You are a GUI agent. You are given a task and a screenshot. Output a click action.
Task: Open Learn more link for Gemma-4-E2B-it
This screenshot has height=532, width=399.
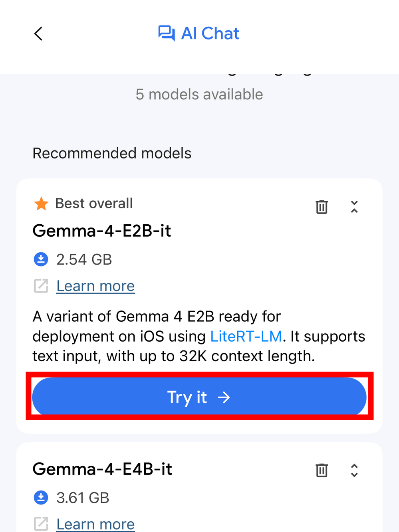[x=95, y=286]
